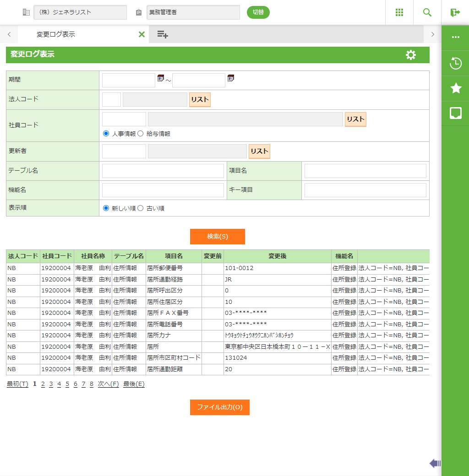Select the 人事情報 radio button
The image size is (469, 476).
click(x=106, y=134)
